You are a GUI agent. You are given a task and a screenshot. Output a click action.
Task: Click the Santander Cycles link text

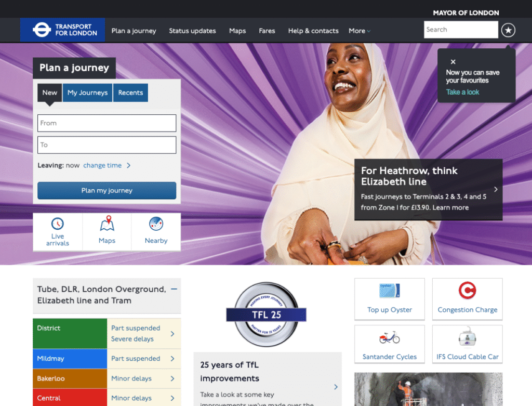coord(390,357)
